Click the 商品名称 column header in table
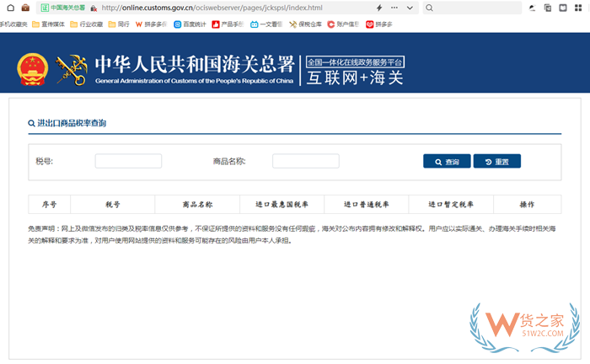 coord(197,204)
